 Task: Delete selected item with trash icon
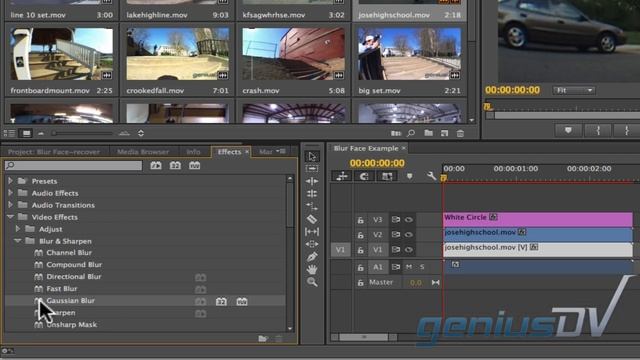[x=460, y=133]
